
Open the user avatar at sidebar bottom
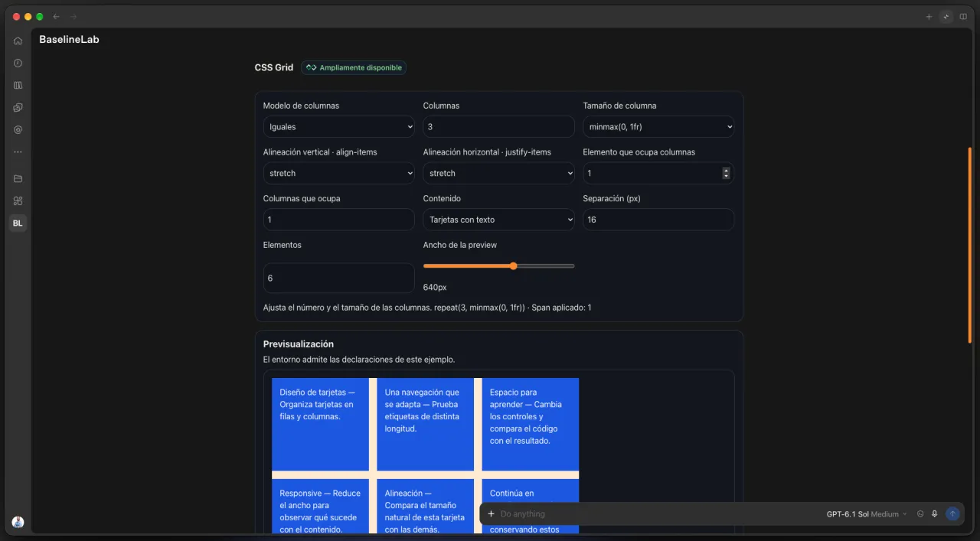coord(18,522)
